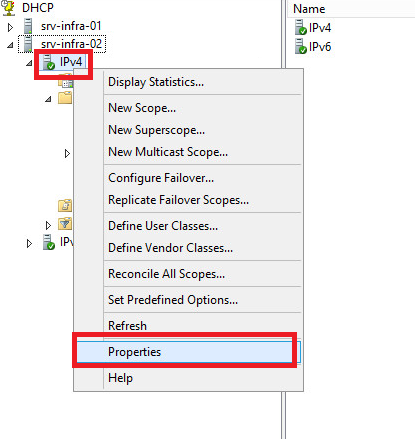
Task: Click Set Predefined Options... entry
Action: click(x=173, y=300)
